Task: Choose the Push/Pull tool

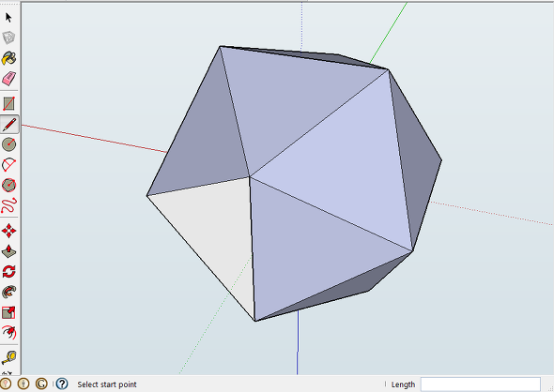Action: [8, 251]
